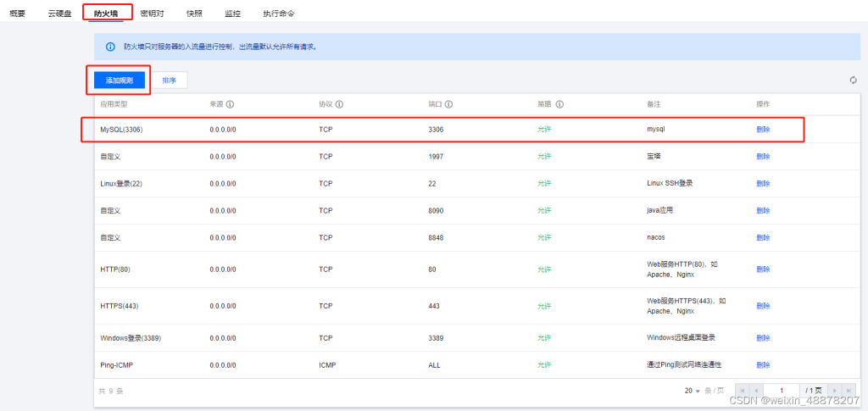Click the Linux SSH登录 remark
The height and width of the screenshot is (411, 868).
(670, 184)
